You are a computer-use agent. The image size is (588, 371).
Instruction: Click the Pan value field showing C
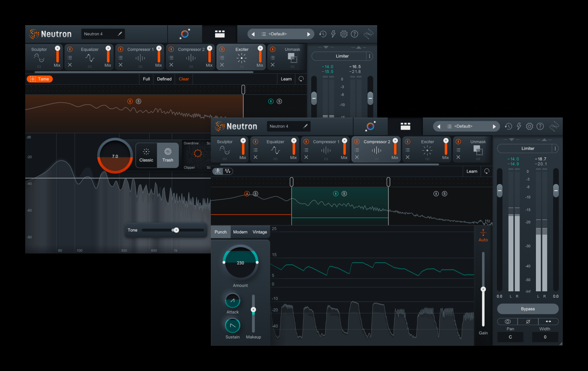510,337
